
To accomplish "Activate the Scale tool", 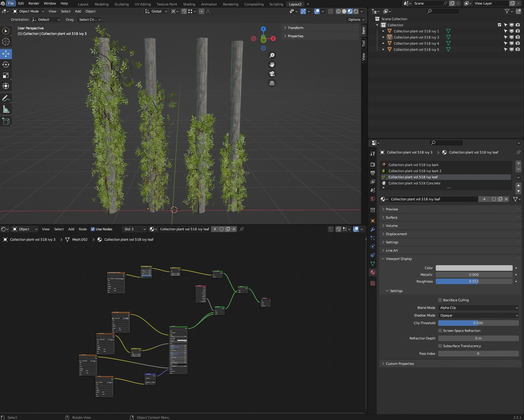I will (6, 75).
